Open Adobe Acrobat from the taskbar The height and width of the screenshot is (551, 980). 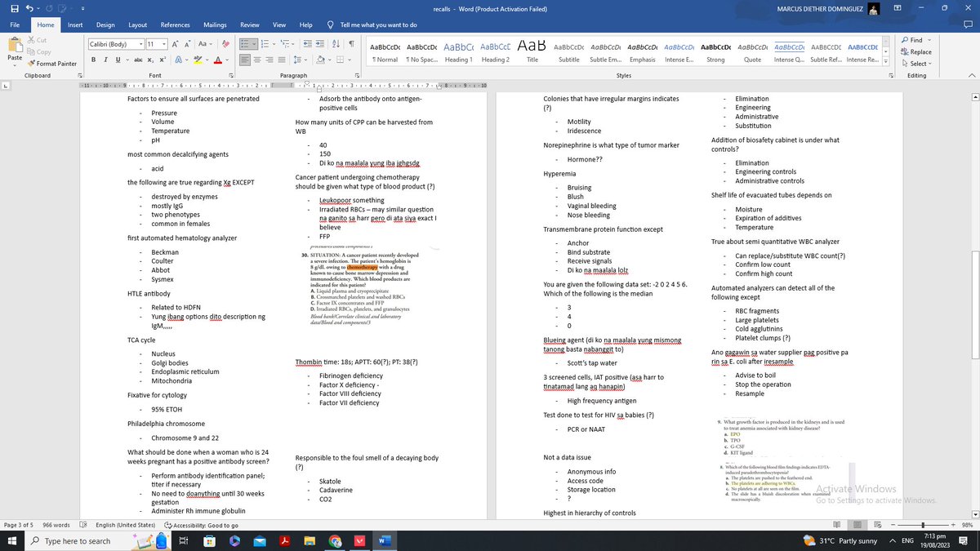283,541
